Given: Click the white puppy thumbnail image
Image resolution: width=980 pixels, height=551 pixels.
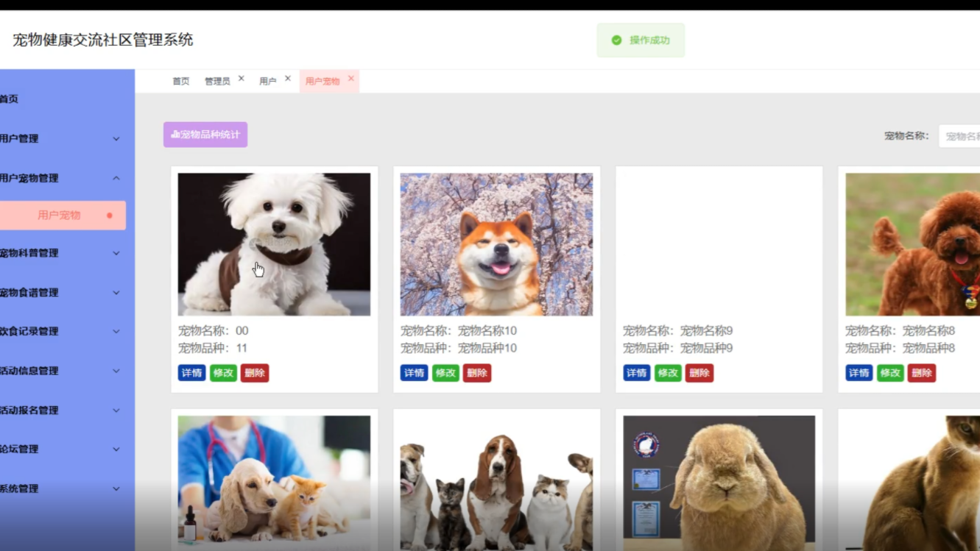Looking at the screenshot, I should pyautogui.click(x=274, y=244).
